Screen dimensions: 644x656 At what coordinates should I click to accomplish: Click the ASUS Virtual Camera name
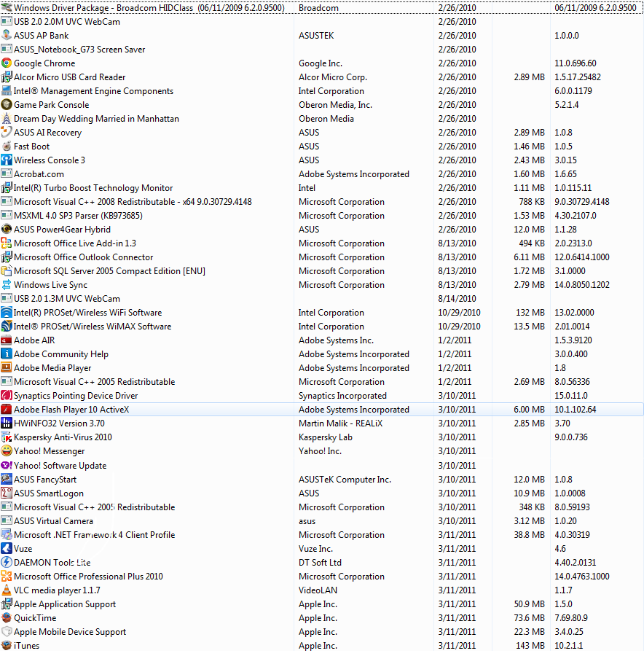click(x=53, y=521)
